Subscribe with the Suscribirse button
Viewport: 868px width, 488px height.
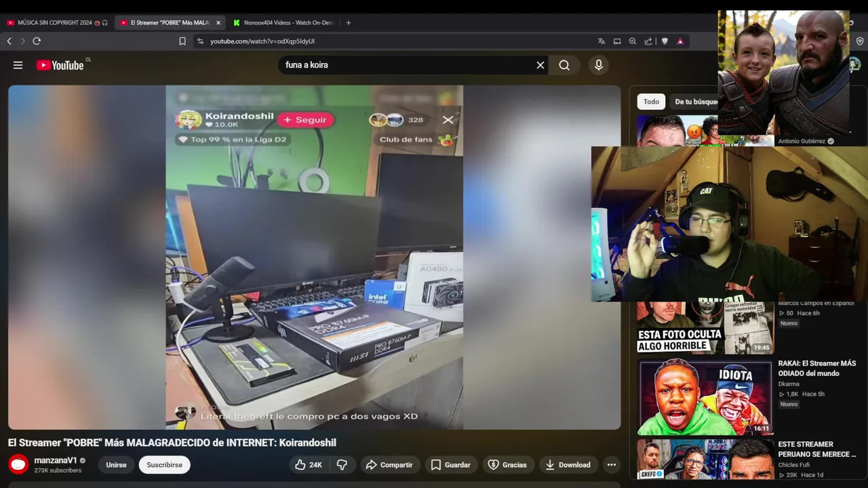tap(165, 465)
